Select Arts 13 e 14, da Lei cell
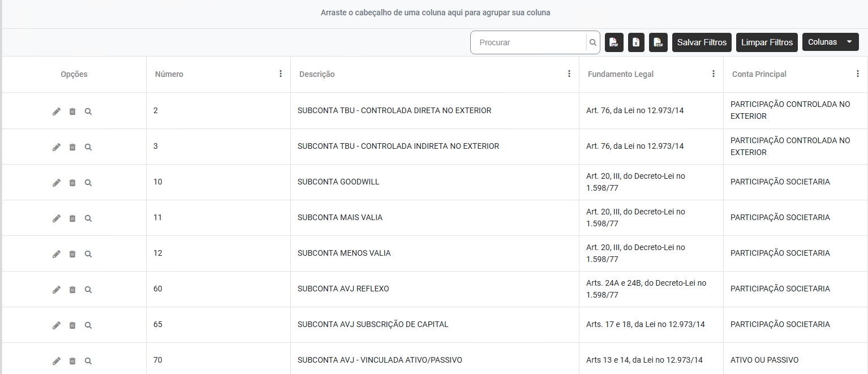 click(x=651, y=359)
